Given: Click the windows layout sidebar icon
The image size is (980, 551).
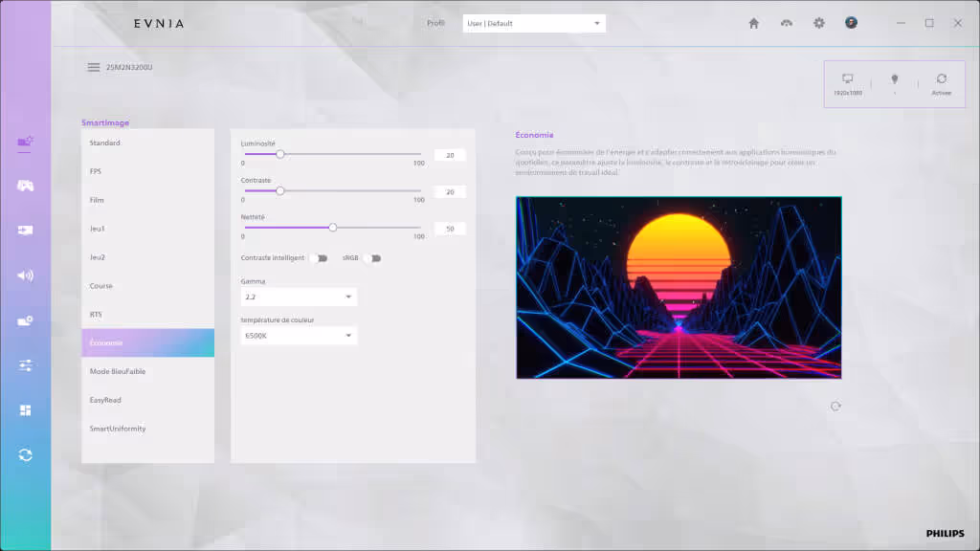Looking at the screenshot, I should (26, 410).
